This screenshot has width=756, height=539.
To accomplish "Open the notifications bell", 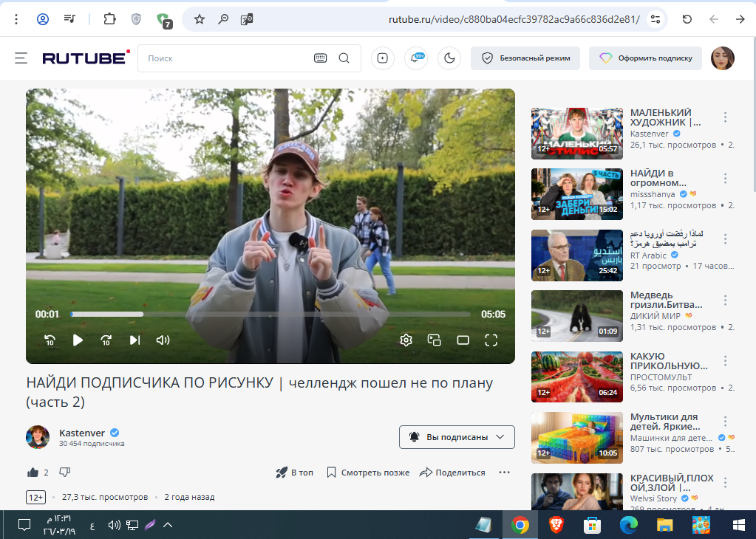I will click(415, 58).
